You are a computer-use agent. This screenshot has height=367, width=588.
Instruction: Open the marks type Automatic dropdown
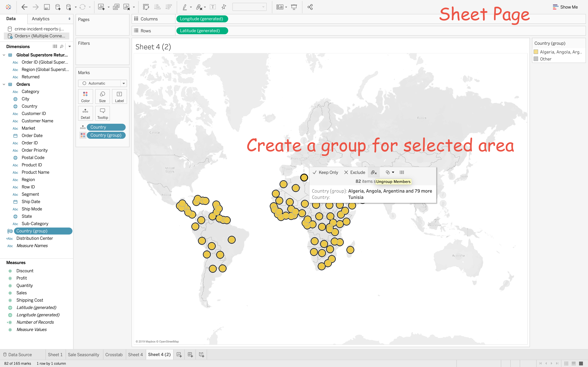point(124,83)
